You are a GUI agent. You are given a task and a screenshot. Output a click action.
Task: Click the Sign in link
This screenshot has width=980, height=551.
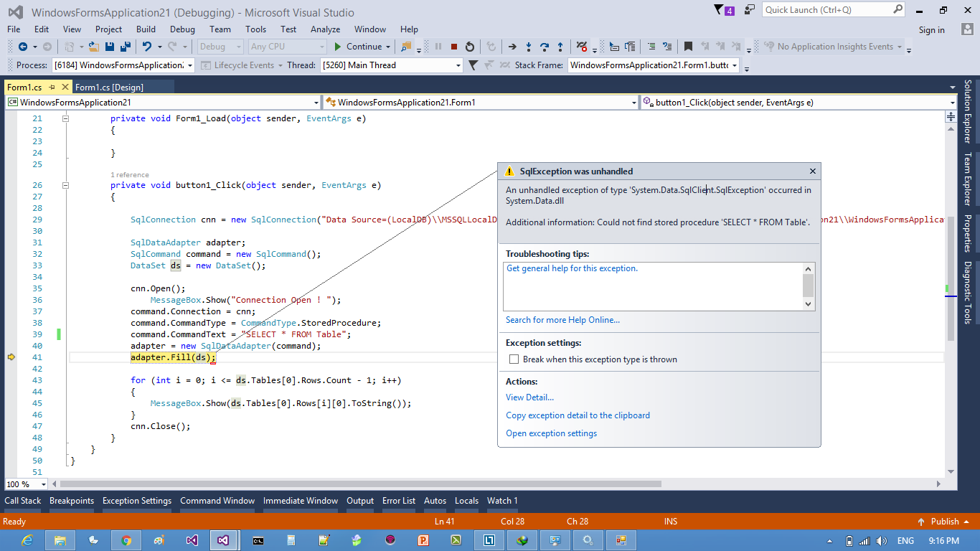point(931,29)
